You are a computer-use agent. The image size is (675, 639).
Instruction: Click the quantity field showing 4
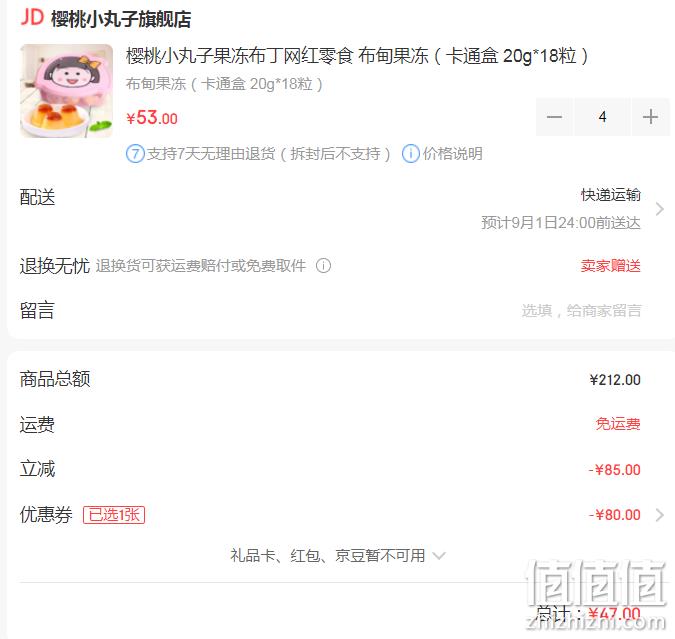coord(602,117)
